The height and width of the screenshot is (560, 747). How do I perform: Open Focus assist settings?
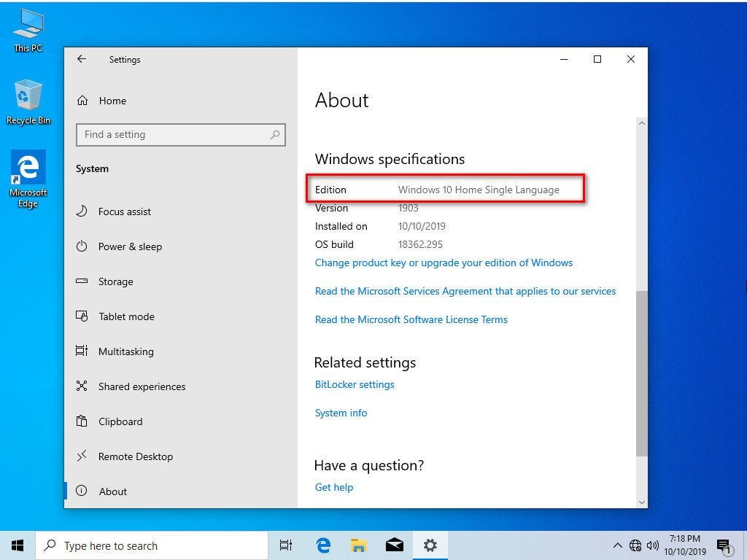click(x=124, y=211)
